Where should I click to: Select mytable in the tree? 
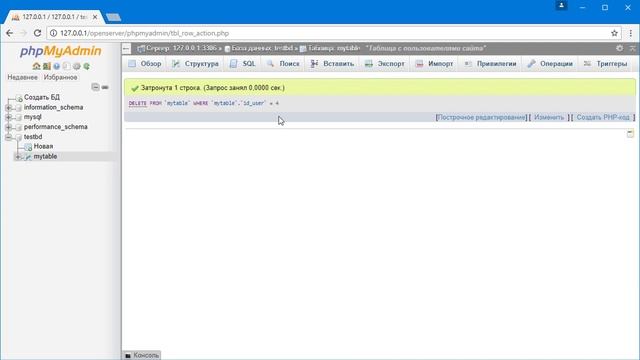[45, 156]
